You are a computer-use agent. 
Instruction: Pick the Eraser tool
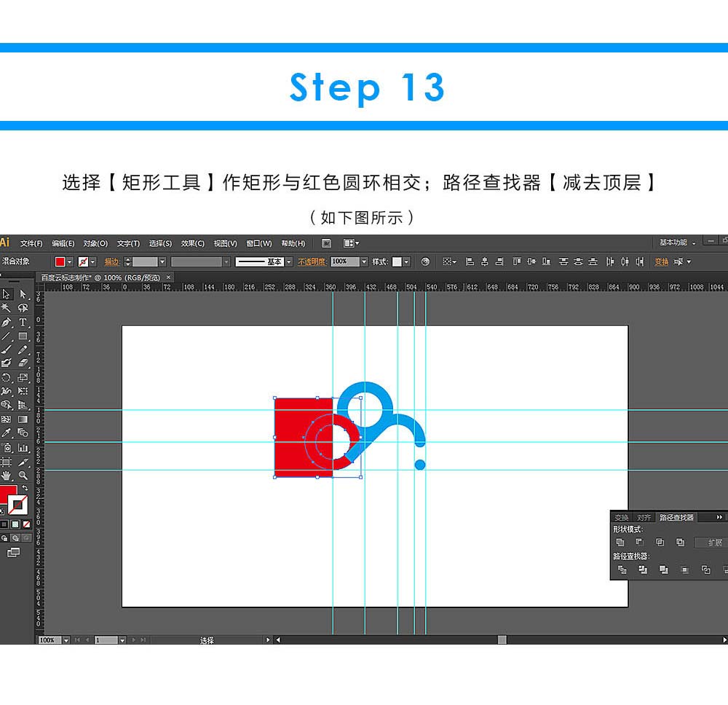tap(23, 363)
